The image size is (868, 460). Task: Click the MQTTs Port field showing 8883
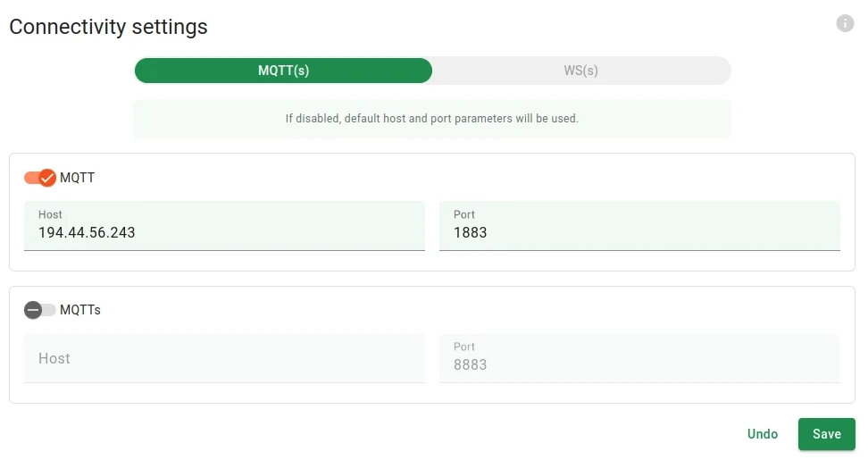639,358
